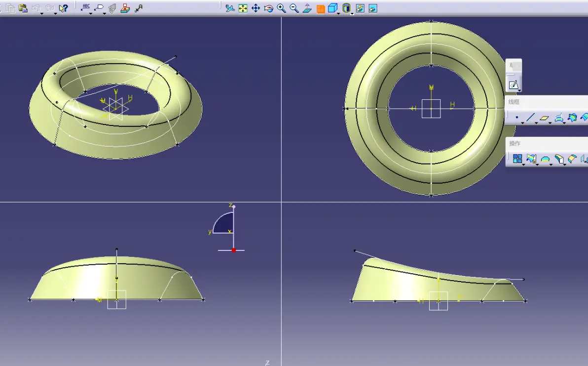Expand the Point tool dropdown arrow
The height and width of the screenshot is (366, 588).
(x=522, y=123)
